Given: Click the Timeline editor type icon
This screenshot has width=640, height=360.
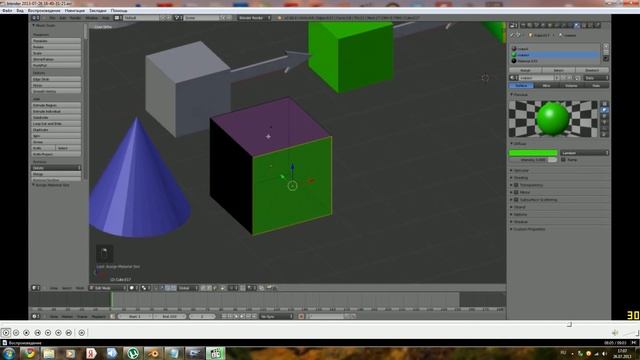Looking at the screenshot, I should pyautogui.click(x=36, y=316).
